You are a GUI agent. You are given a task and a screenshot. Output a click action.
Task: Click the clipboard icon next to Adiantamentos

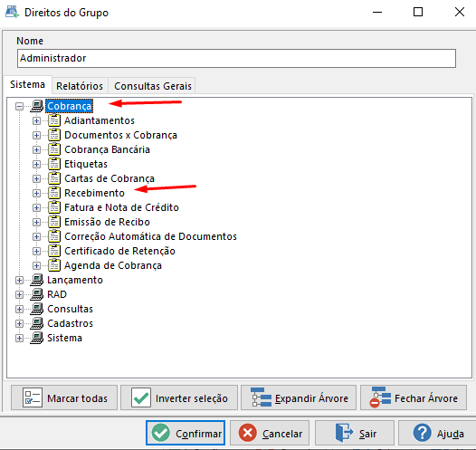tap(54, 120)
